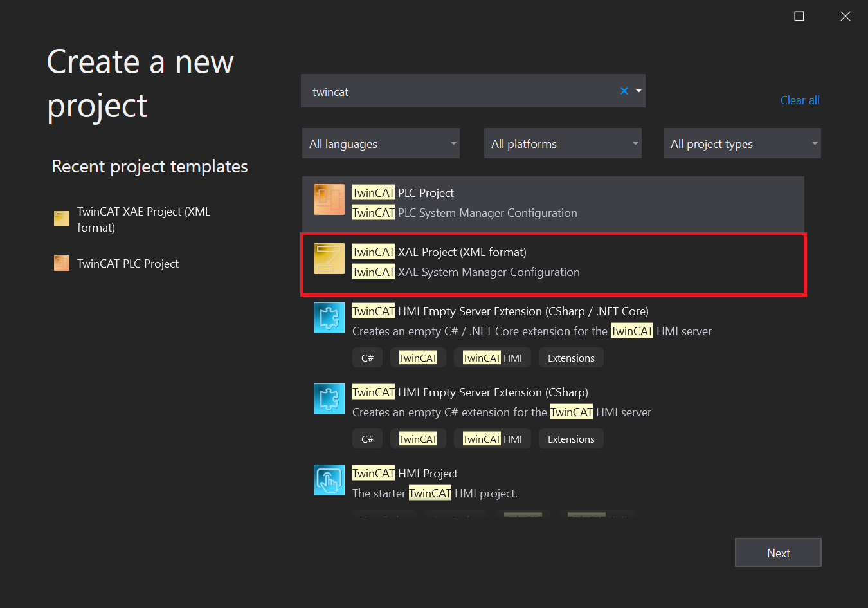The height and width of the screenshot is (608, 868).
Task: Click the TwinCAT XAE Project template icon
Action: point(329,259)
